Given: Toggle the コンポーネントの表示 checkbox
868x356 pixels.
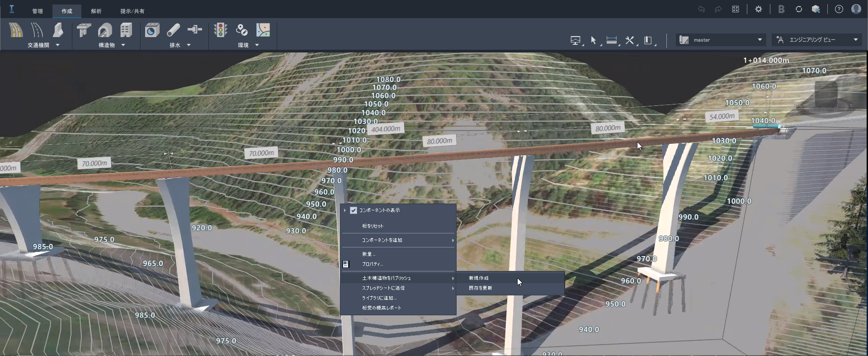Looking at the screenshot, I should pos(354,210).
